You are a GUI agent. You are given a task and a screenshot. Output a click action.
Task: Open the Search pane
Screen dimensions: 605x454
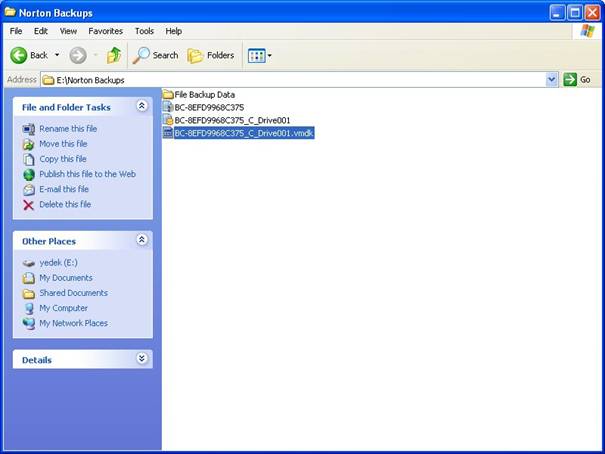[x=155, y=56]
